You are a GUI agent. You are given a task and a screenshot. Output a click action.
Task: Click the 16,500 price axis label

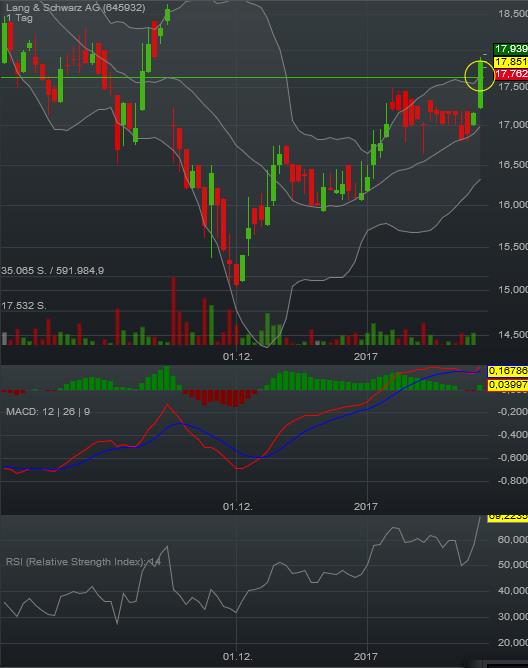(x=513, y=165)
